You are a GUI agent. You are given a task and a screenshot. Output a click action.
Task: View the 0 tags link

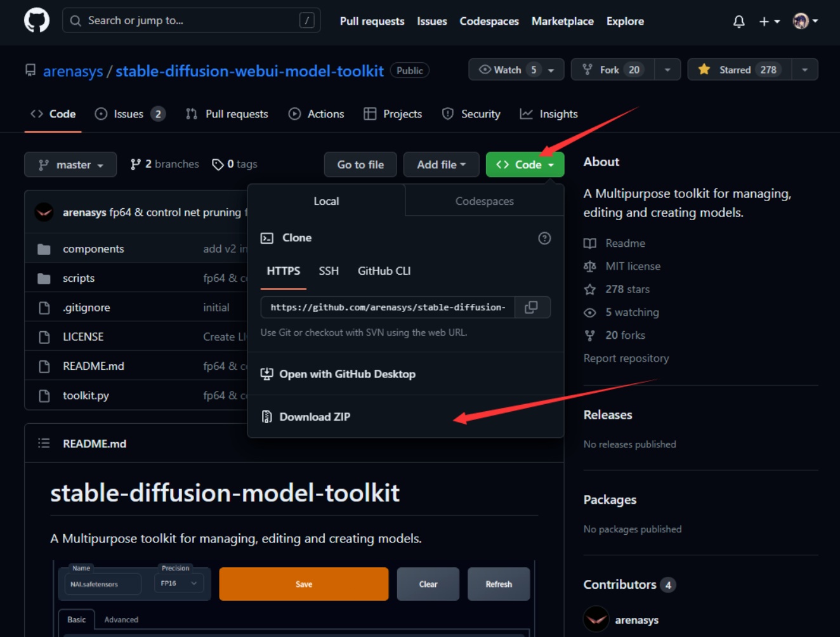click(x=235, y=164)
